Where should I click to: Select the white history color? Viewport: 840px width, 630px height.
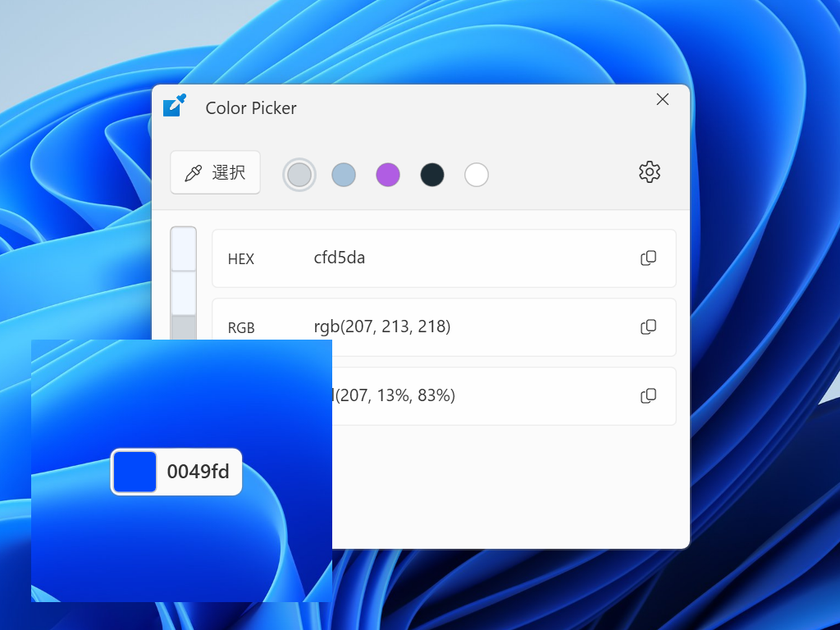click(x=477, y=175)
